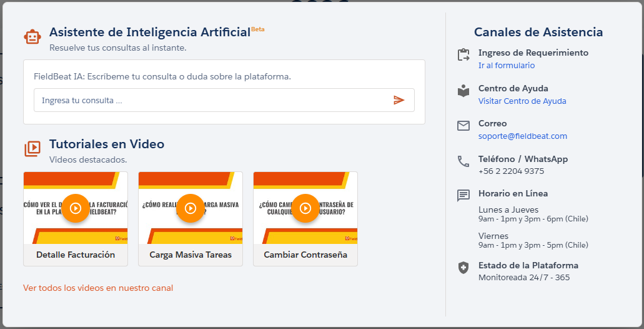This screenshot has height=329, width=644.
Task: Click the Ingreso de Requerimiento clipboard icon
Action: tap(463, 54)
